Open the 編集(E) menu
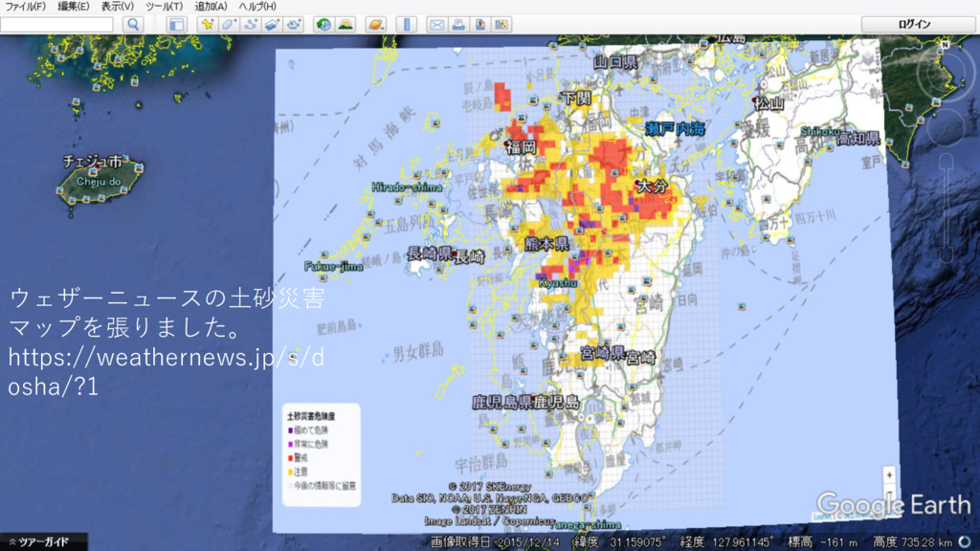The width and height of the screenshot is (980, 551). tap(73, 7)
